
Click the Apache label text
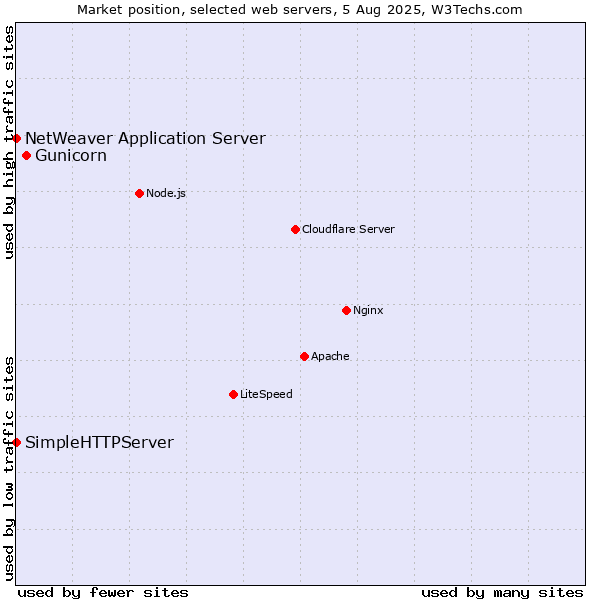(x=330, y=357)
